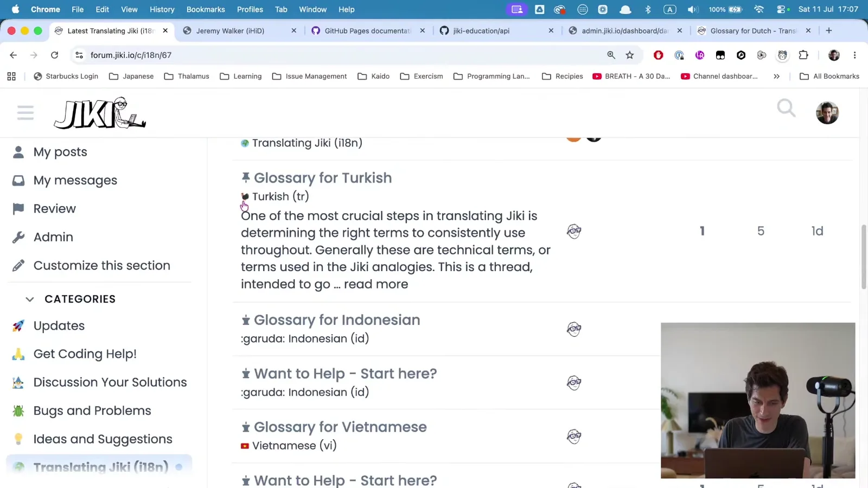Click the Wi-Fi icon in menu bar
This screenshot has width=868, height=488.
click(759, 9)
